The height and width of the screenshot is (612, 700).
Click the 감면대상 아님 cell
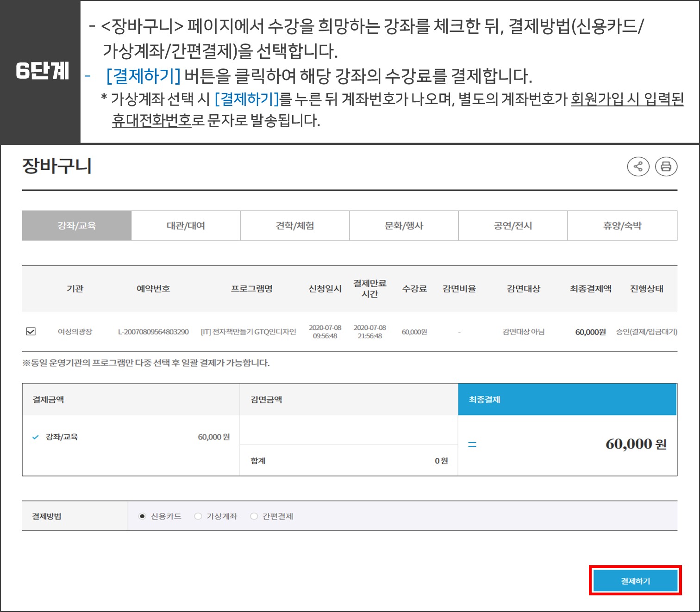(524, 332)
